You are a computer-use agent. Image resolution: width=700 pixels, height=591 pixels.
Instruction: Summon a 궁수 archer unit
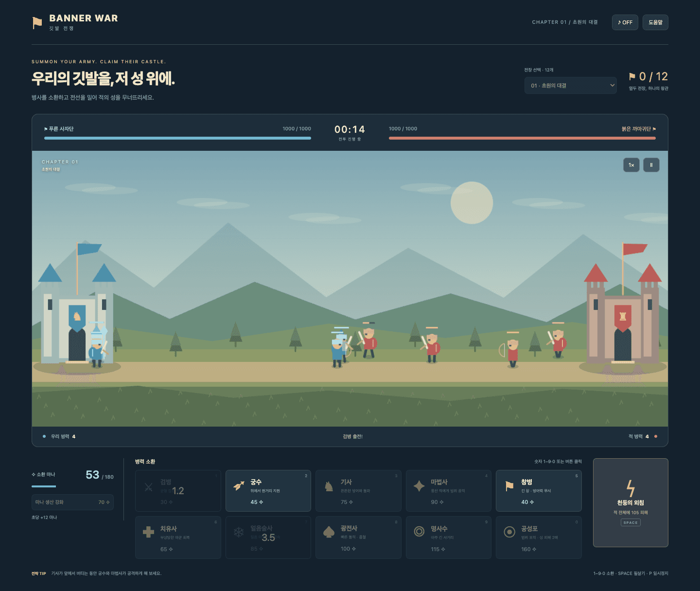click(268, 491)
